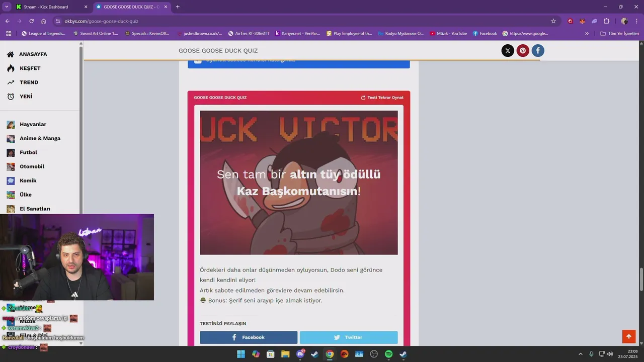
Task: Show hidden system tray icons chevron
Action: click(581, 354)
